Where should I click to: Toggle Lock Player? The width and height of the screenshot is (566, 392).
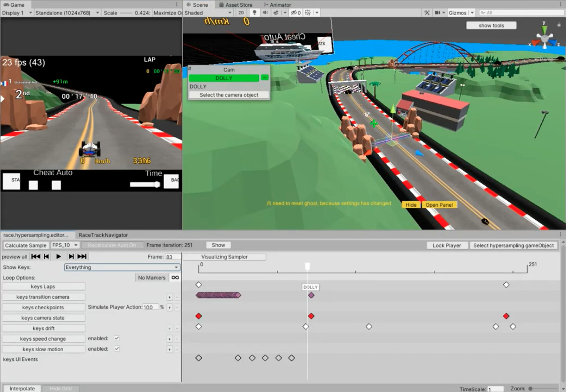click(447, 246)
